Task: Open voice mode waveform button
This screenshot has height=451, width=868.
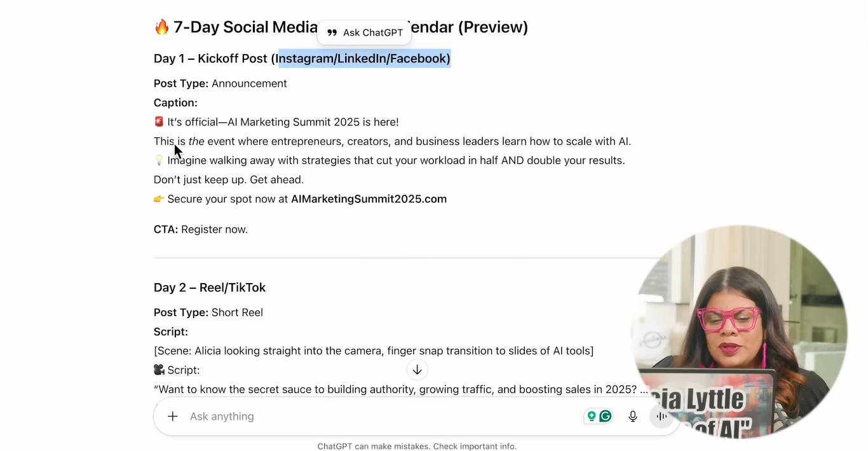Action: 661,417
